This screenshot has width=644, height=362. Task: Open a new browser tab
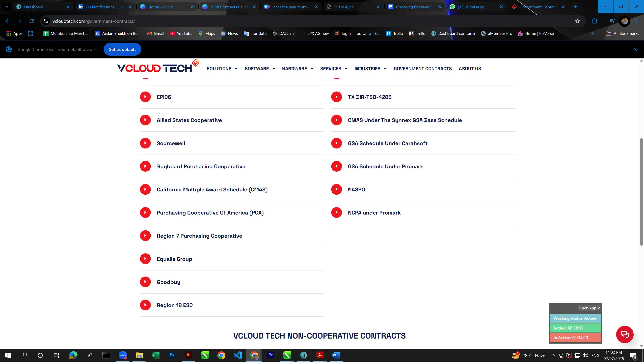(575, 7)
